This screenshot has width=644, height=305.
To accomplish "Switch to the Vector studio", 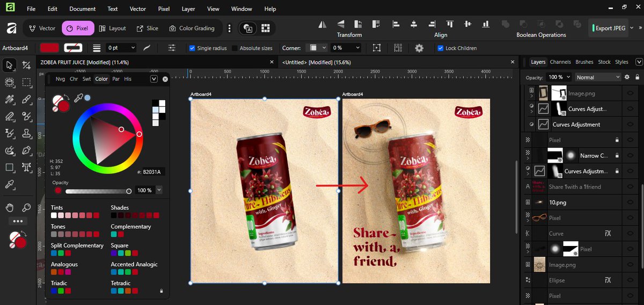I will 42,28.
